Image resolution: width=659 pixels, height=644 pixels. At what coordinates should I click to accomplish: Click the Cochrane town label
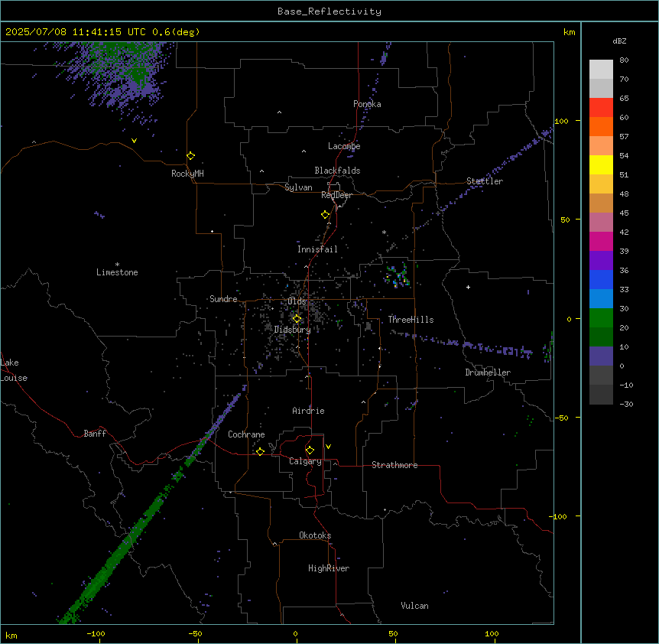246,434
